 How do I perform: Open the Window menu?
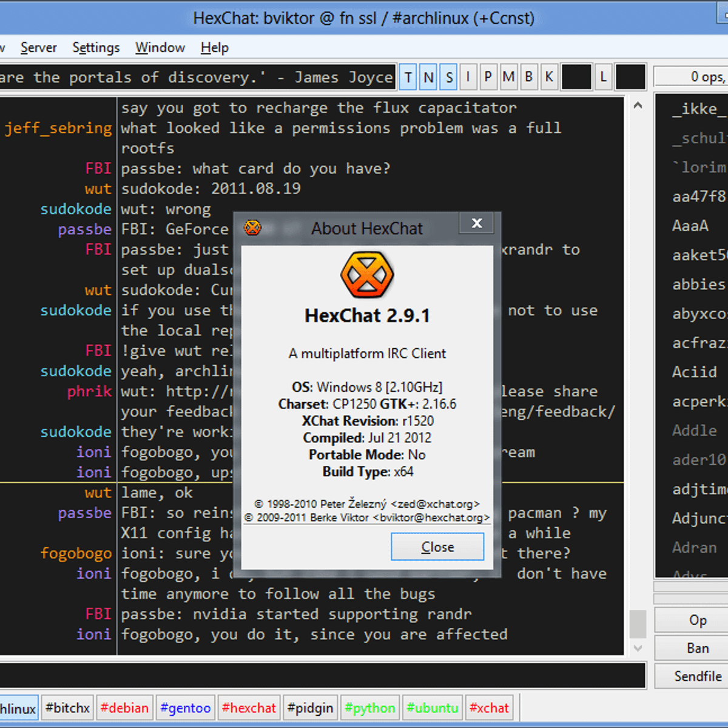point(160,47)
